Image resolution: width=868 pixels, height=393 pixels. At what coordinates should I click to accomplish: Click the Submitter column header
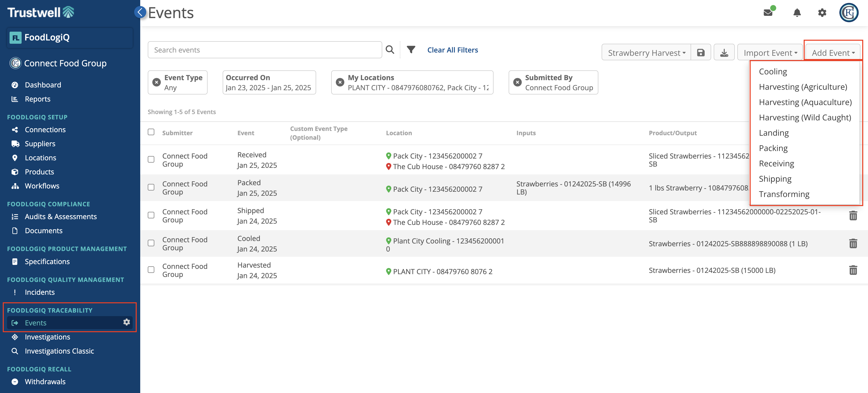click(x=177, y=133)
